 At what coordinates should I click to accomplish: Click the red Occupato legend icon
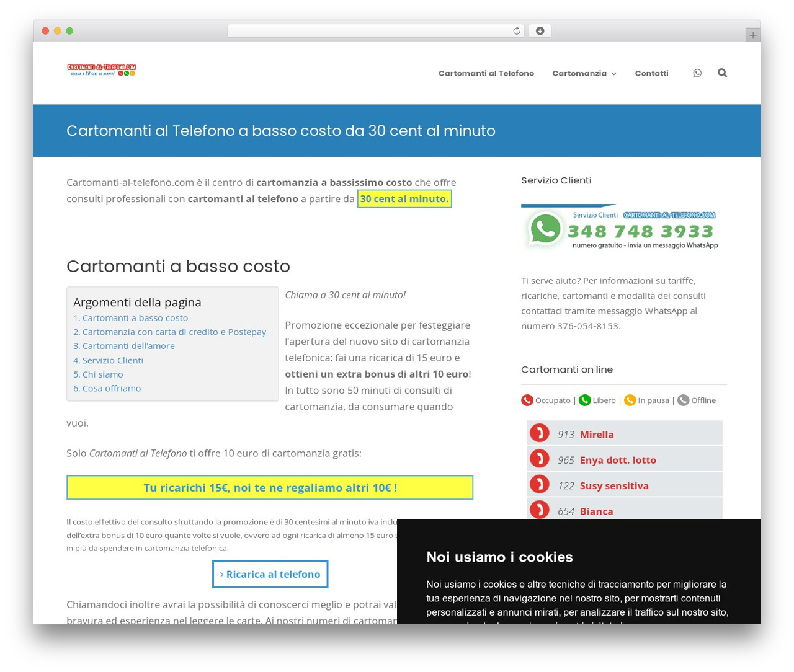(x=527, y=400)
